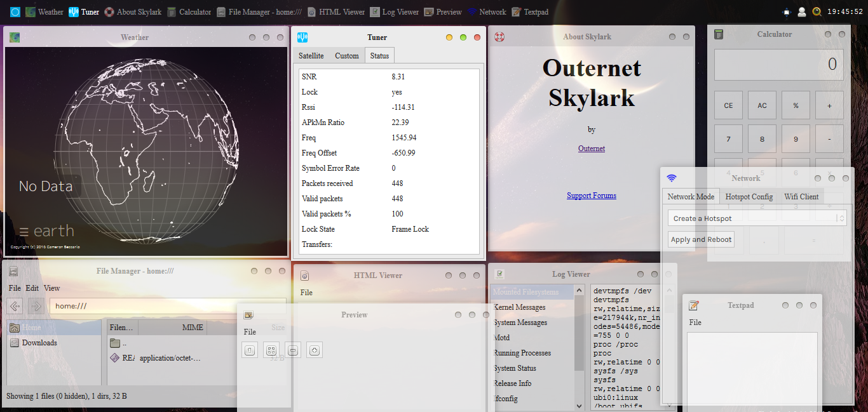This screenshot has width=868, height=412.
Task: Click the zoom out icon in Preview
Action: click(292, 350)
